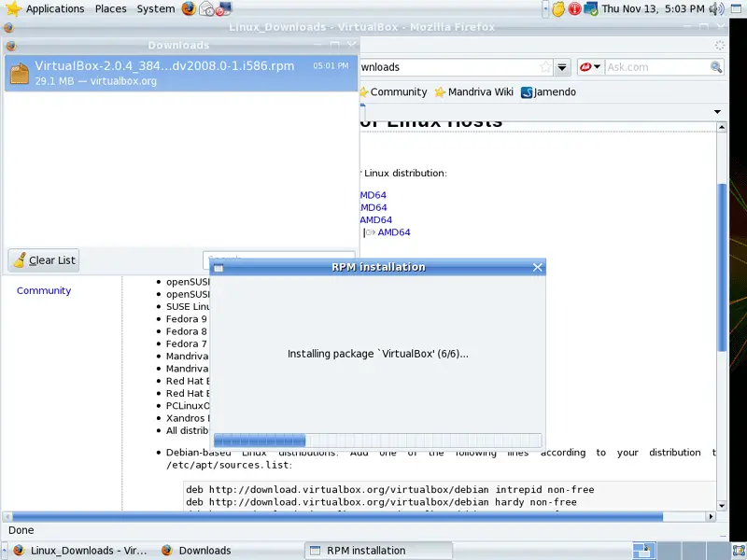Click the Ask.com search field
The height and width of the screenshot is (560, 747).
tap(657, 67)
